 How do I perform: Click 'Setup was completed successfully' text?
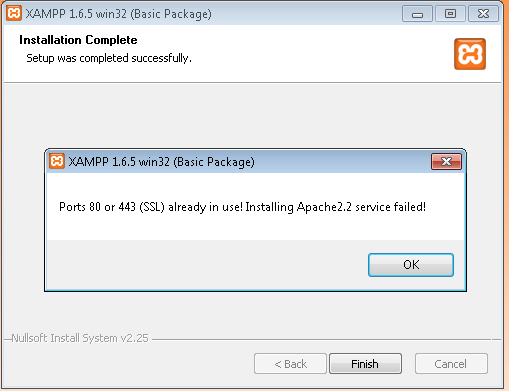click(x=109, y=58)
